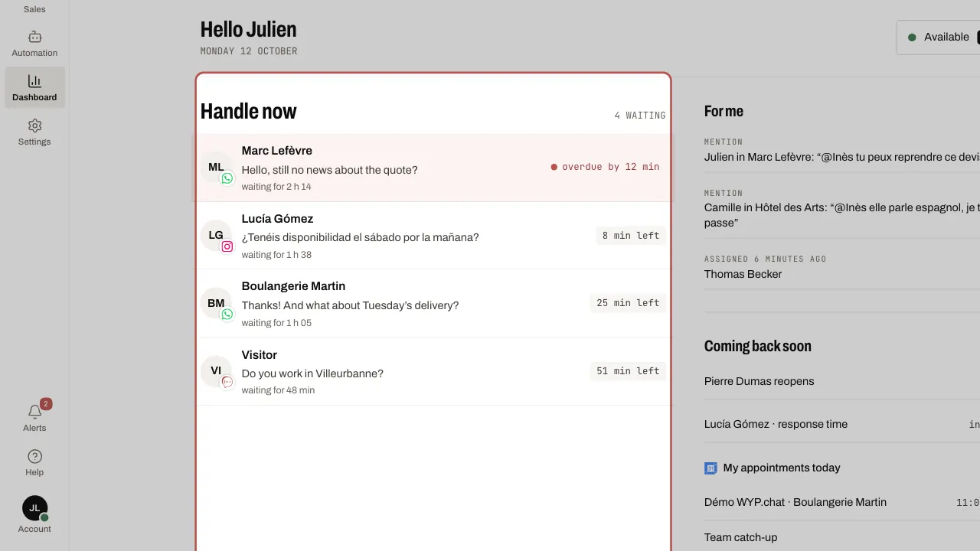The width and height of the screenshot is (980, 551).
Task: Click the BM avatar of Boulangerie Martin
Action: pos(216,303)
